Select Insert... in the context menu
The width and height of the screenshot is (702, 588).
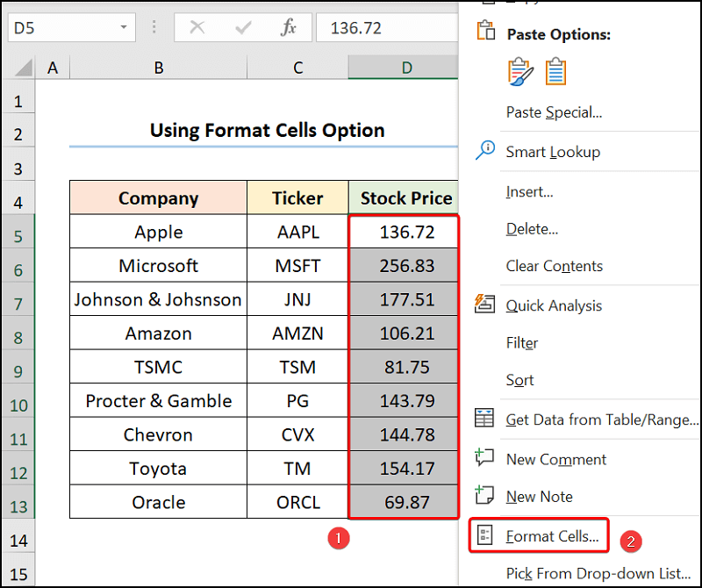pos(529,191)
